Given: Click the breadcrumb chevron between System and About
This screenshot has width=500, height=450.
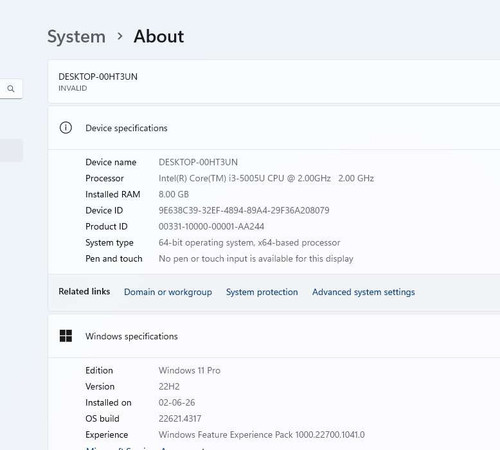Looking at the screenshot, I should (x=120, y=36).
